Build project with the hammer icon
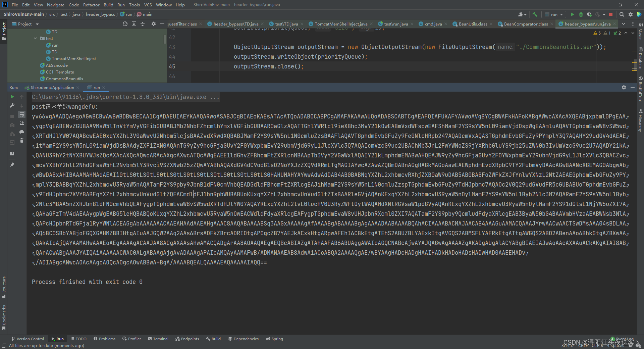644x349 pixels. click(x=535, y=14)
